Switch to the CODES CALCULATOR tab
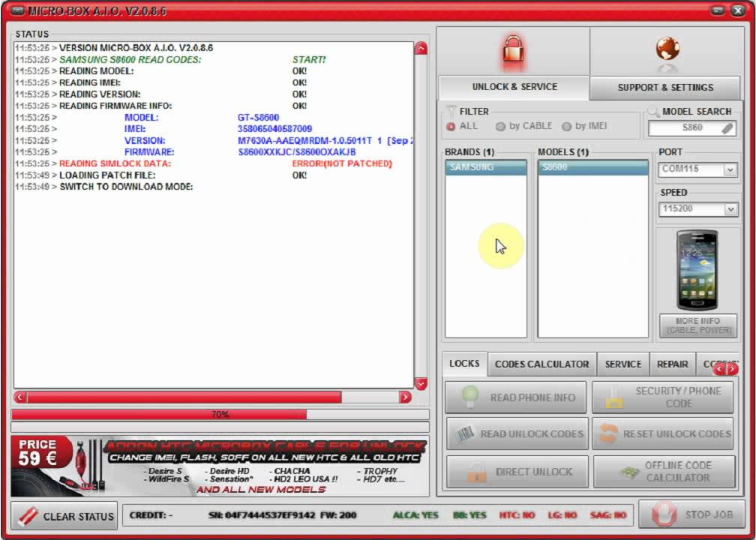756x540 pixels. (x=542, y=364)
